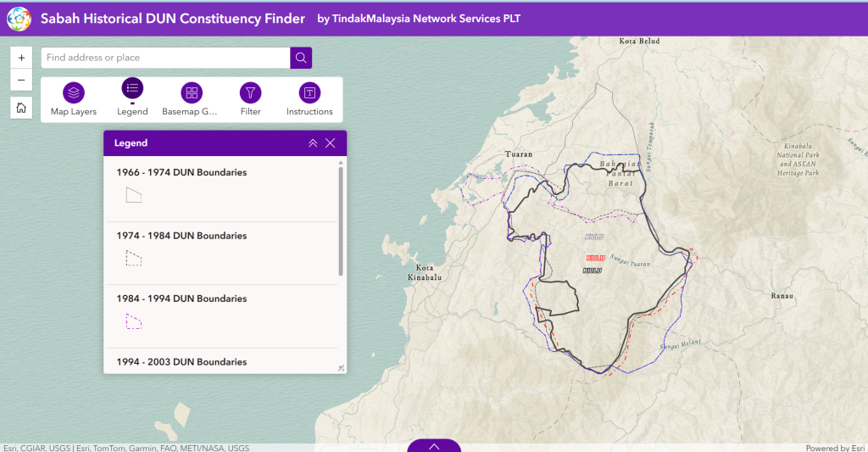Click the Powered by Esri link

835,448
